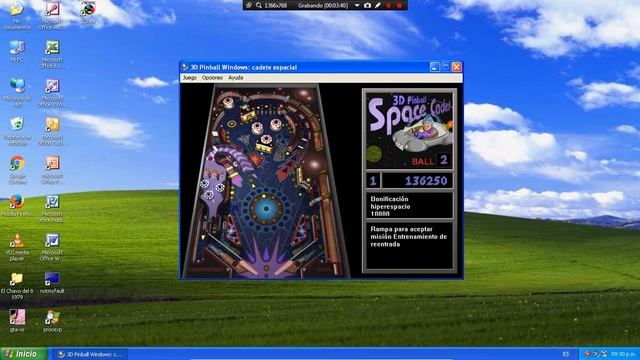Click the Inicio start button
Image resolution: width=640 pixels, height=360 pixels.
24,354
